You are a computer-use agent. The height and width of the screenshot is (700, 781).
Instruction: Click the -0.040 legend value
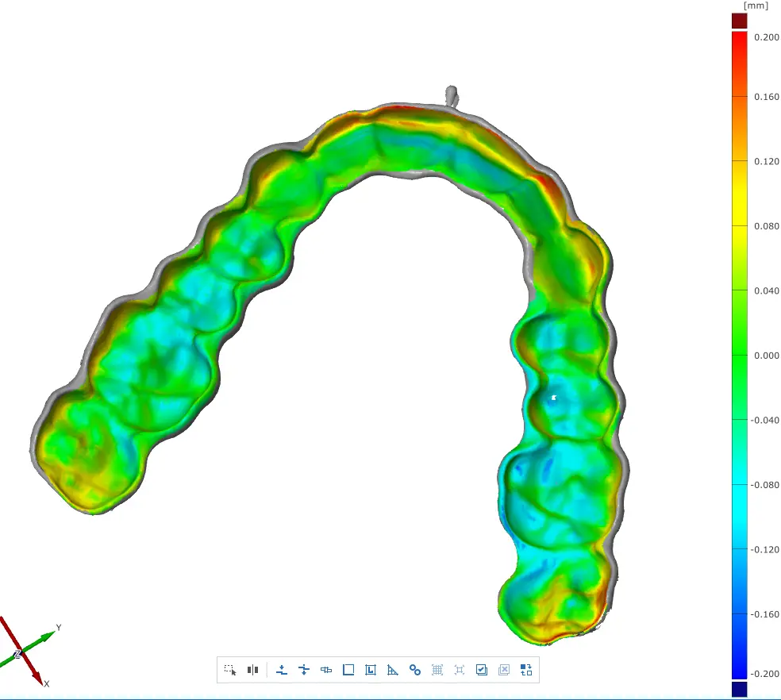click(x=764, y=421)
